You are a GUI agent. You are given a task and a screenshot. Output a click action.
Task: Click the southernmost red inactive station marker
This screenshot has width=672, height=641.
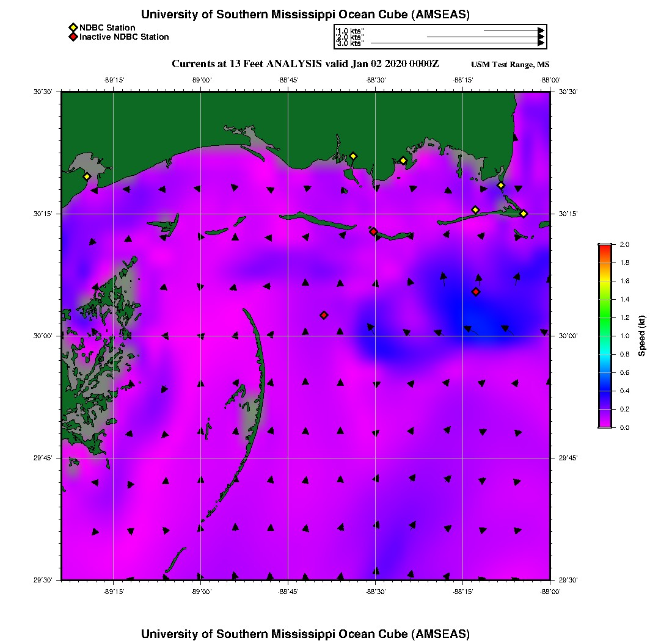point(324,315)
